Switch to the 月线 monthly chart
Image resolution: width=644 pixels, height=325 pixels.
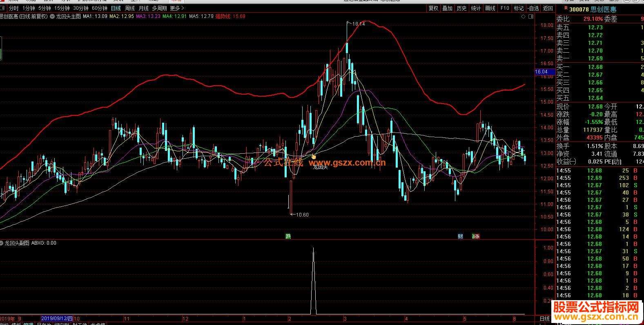pyautogui.click(x=144, y=8)
